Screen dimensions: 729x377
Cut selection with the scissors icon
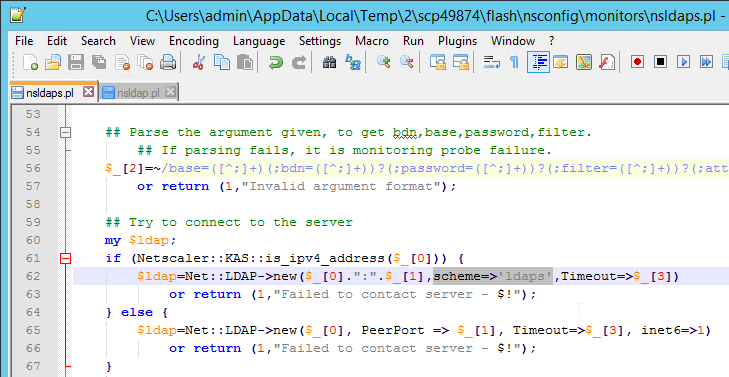click(199, 62)
